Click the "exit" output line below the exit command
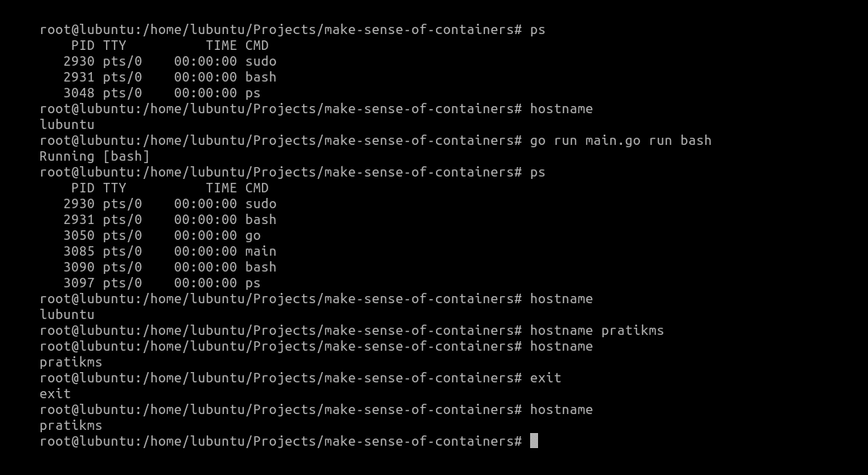Image resolution: width=868 pixels, height=475 pixels. (55, 393)
